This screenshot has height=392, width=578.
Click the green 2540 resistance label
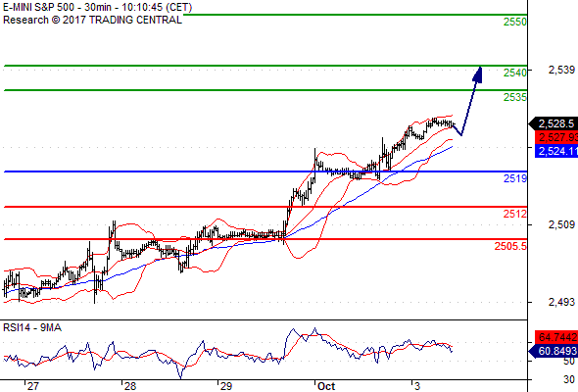(x=515, y=73)
